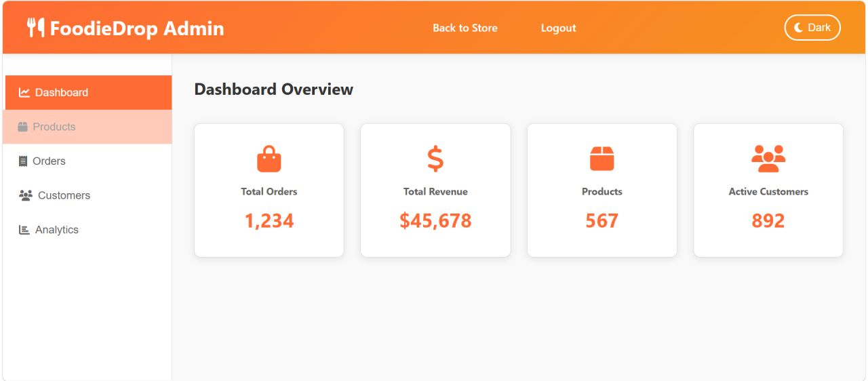Click the dollar sign icon on Total Revenue
Image resolution: width=868 pixels, height=381 pixels.
coord(435,159)
